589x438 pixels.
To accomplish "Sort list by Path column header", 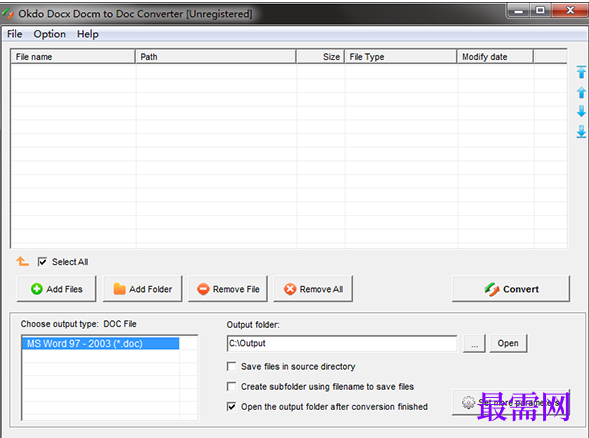I will (x=216, y=57).
